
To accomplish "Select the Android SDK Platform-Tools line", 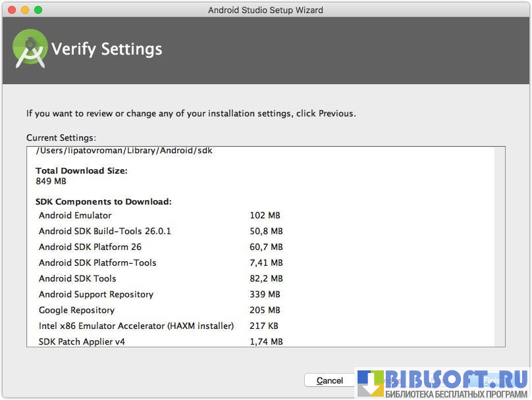I will point(97,262).
